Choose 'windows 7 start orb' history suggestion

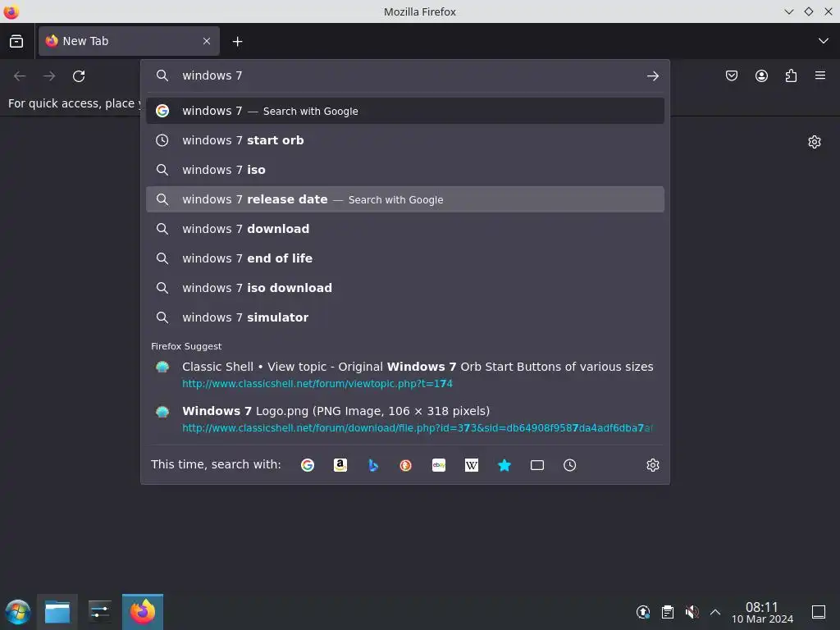click(x=405, y=140)
